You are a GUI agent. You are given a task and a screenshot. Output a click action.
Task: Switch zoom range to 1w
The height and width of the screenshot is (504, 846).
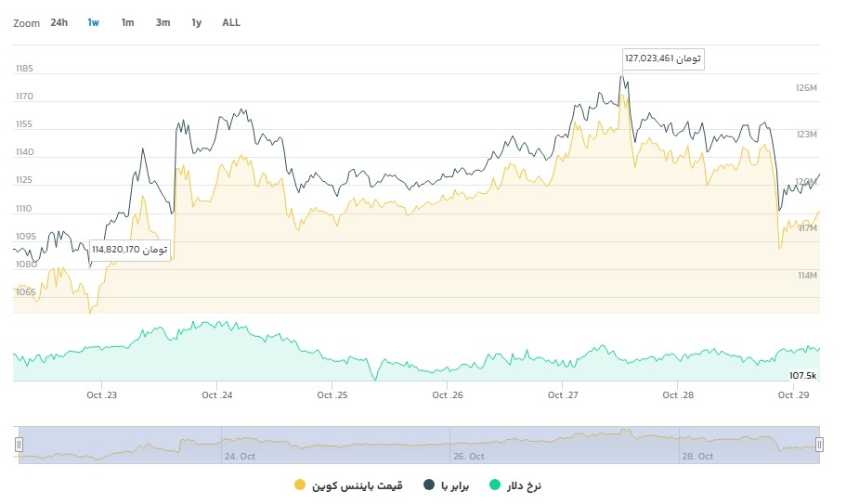coord(93,22)
